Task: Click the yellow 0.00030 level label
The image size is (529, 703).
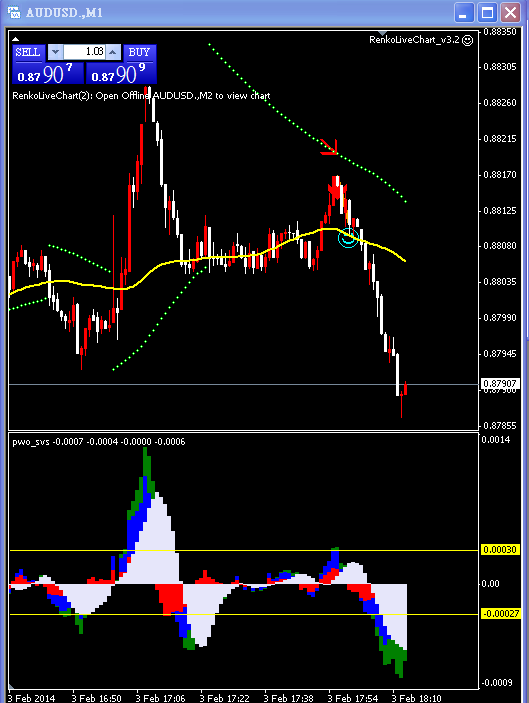Action: 500,550
